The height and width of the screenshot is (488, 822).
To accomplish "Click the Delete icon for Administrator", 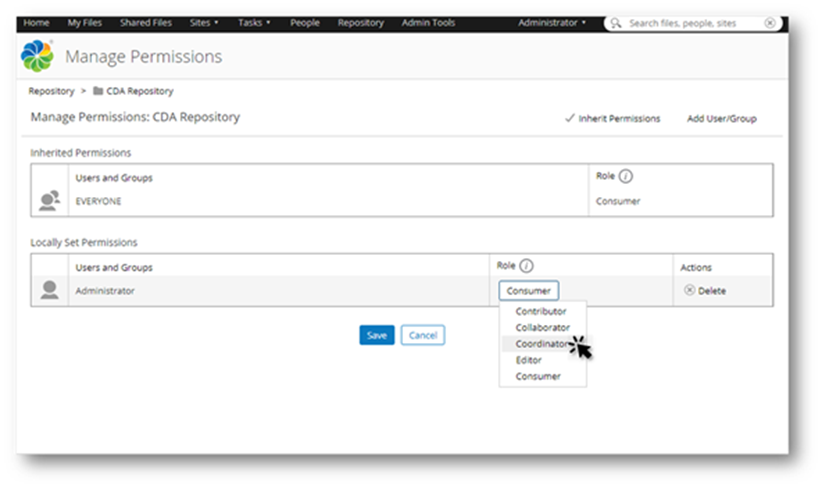I will [689, 291].
